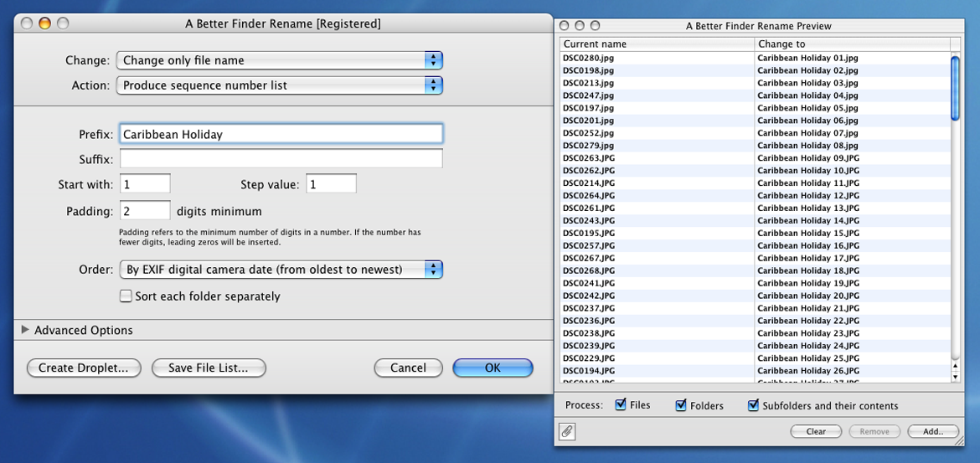The height and width of the screenshot is (463, 980).
Task: Uncheck the Files process checkbox
Action: (621, 405)
